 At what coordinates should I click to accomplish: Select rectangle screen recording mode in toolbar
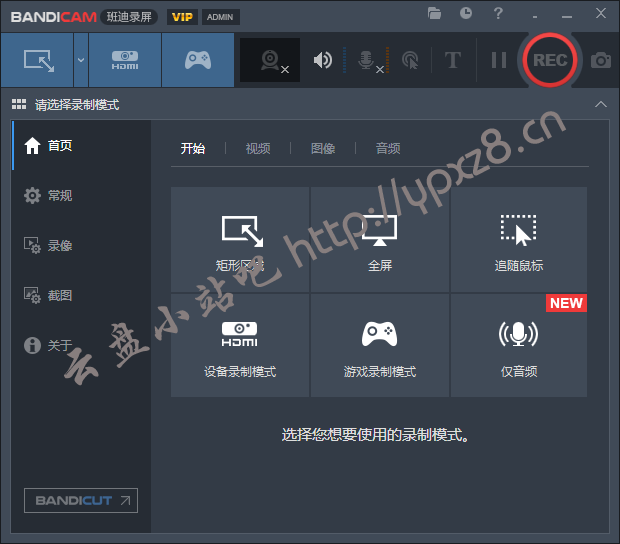click(37, 60)
